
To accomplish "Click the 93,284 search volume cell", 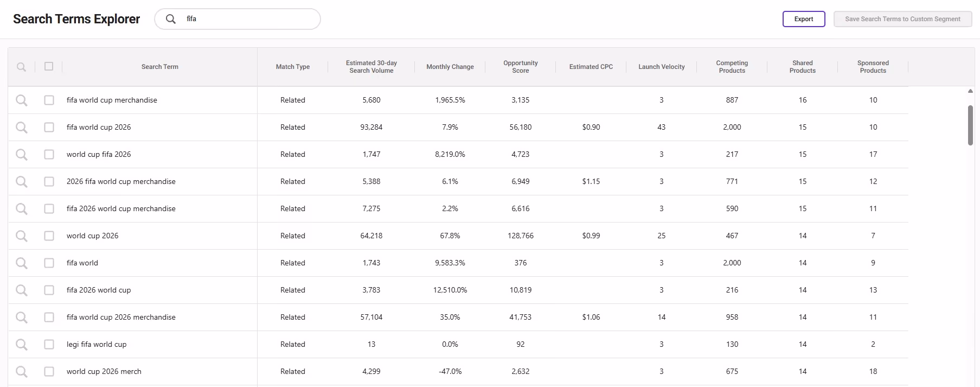I will (x=371, y=127).
